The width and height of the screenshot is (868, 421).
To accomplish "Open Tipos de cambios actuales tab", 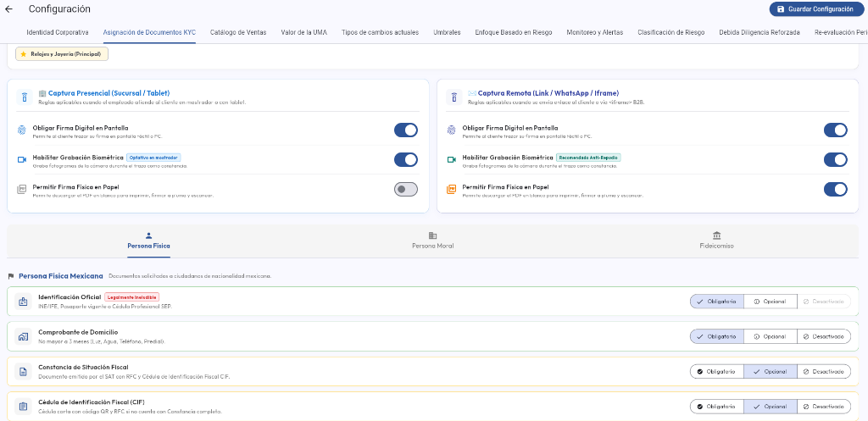I will [x=381, y=33].
